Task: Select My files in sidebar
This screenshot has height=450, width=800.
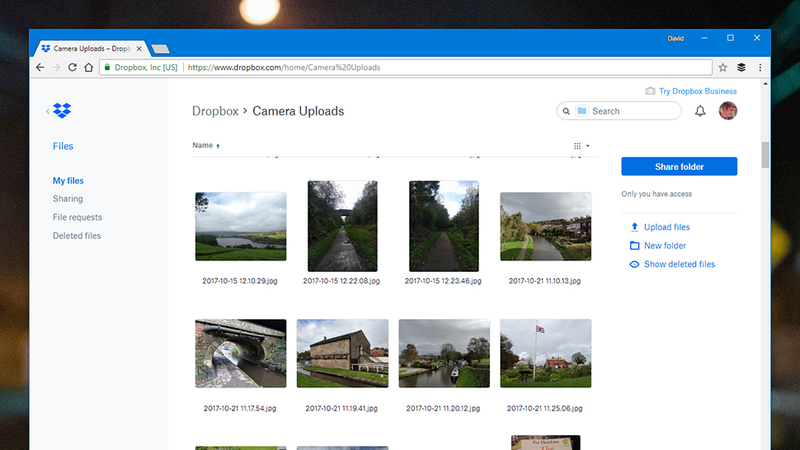Action: pos(68,181)
